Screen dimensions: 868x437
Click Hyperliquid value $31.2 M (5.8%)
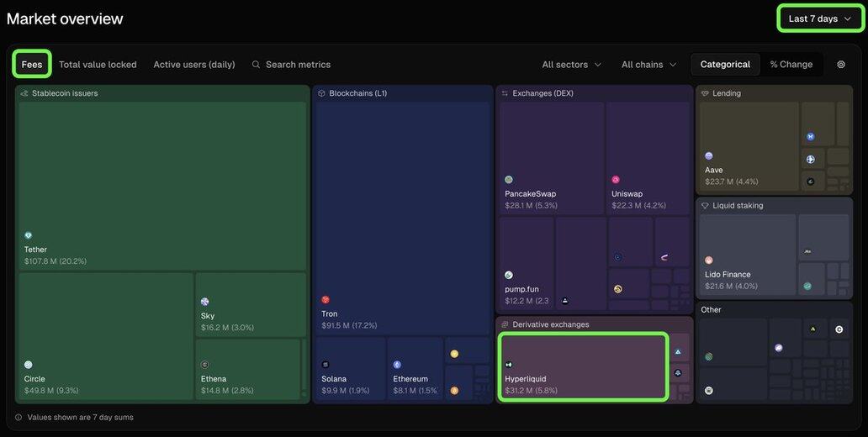coord(531,391)
